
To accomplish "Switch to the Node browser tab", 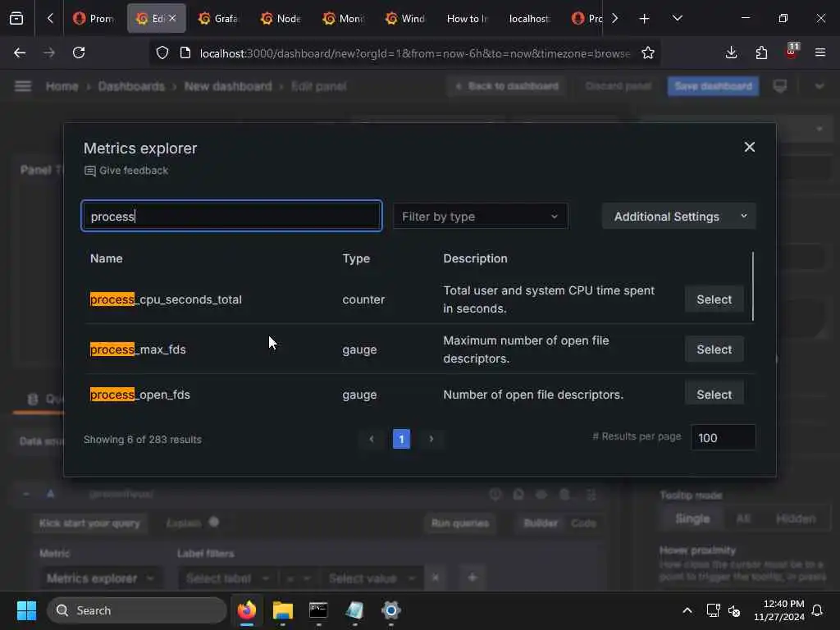I will (281, 19).
